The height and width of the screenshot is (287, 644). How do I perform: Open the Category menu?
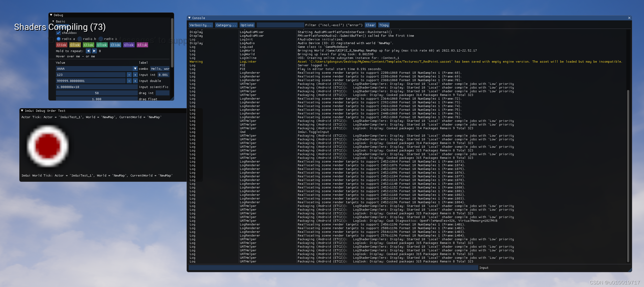pos(226,25)
